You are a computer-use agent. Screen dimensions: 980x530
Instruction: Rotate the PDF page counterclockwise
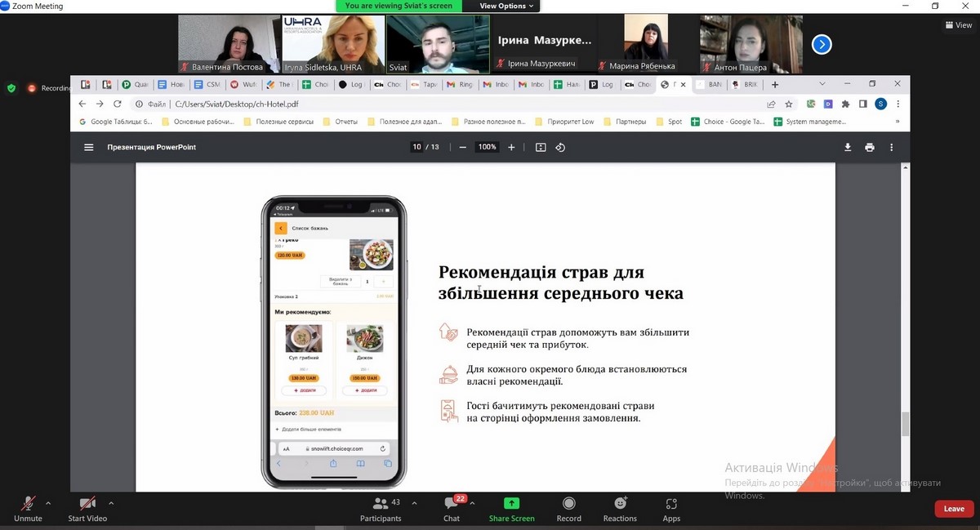coord(560,147)
